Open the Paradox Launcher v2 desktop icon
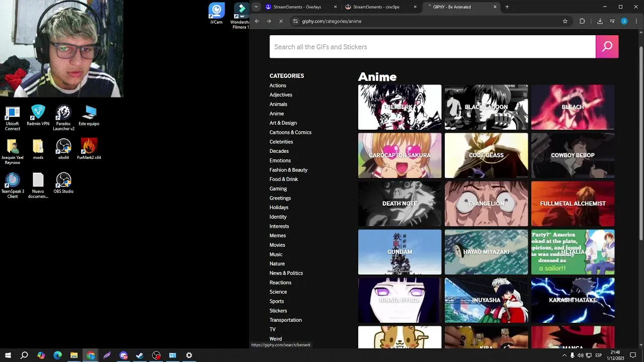Viewport: 644px width, 362px height. pyautogui.click(x=63, y=119)
